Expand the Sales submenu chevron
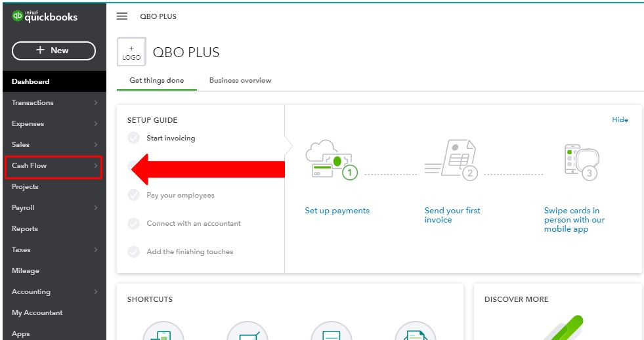644x340 pixels. click(96, 144)
